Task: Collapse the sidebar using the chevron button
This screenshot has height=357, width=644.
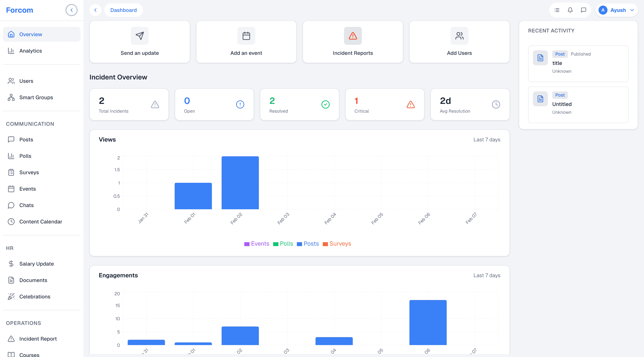Action: point(72,10)
